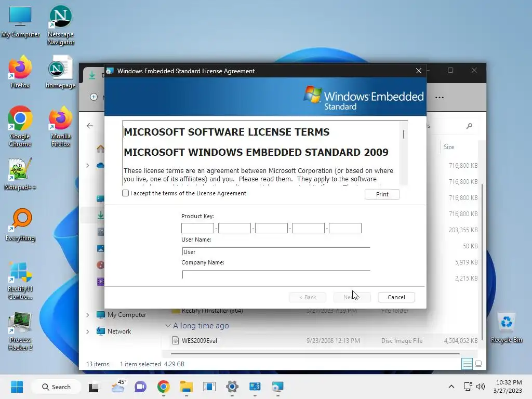This screenshot has width=532, height=399.
Task: Click the second Product Key field
Action: coord(234,228)
